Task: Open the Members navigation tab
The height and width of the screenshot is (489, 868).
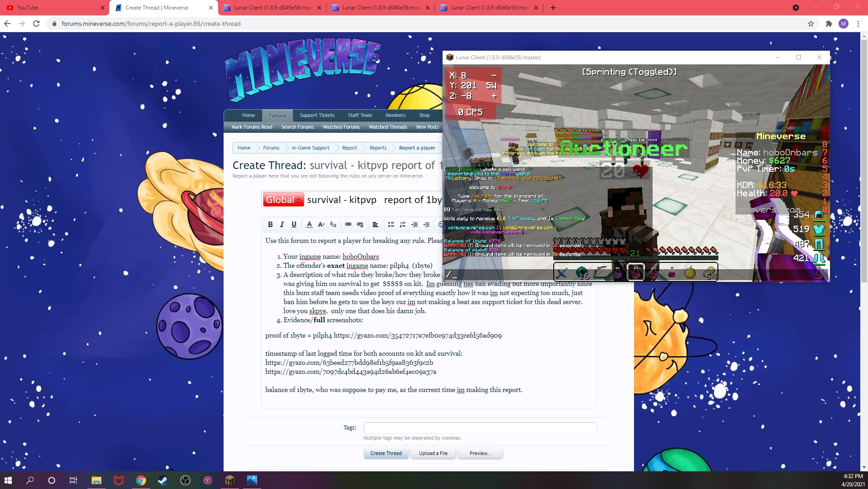Action: [395, 115]
